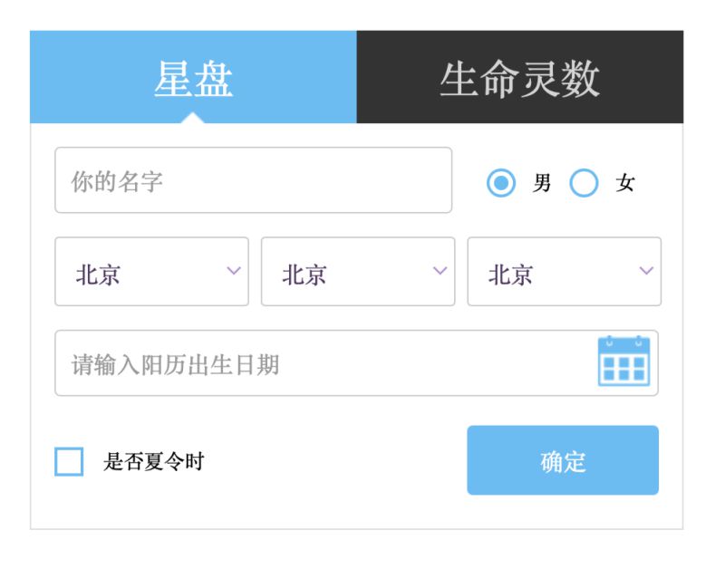
Task: Click the blue 确定 submit area
Action: click(x=562, y=460)
